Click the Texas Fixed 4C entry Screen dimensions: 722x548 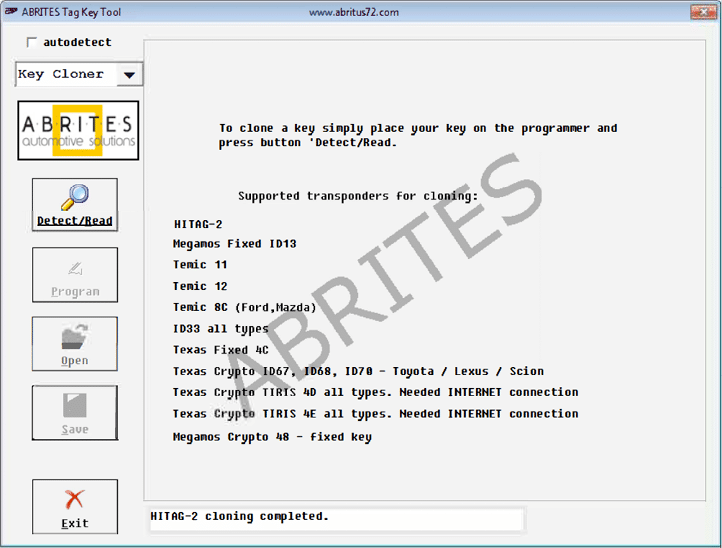[x=220, y=350]
